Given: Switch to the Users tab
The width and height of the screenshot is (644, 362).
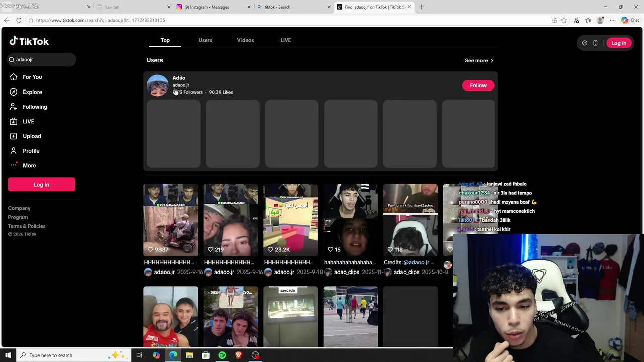Looking at the screenshot, I should pos(205,40).
